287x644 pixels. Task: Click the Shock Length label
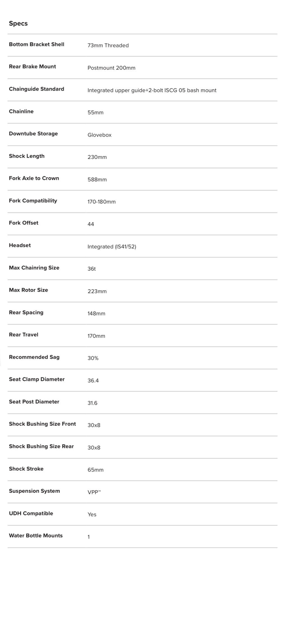point(27,156)
